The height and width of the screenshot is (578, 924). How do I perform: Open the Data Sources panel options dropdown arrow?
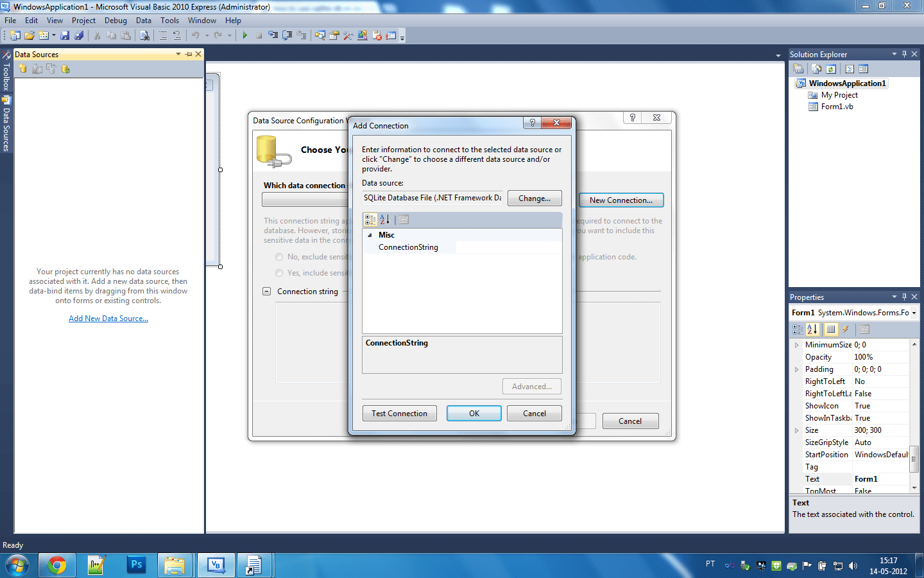pos(178,55)
